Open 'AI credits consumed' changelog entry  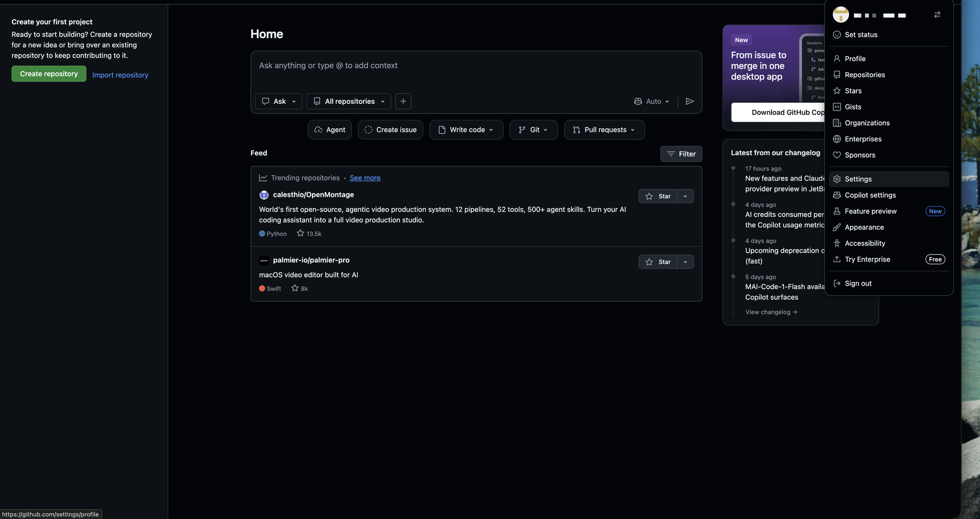click(785, 220)
